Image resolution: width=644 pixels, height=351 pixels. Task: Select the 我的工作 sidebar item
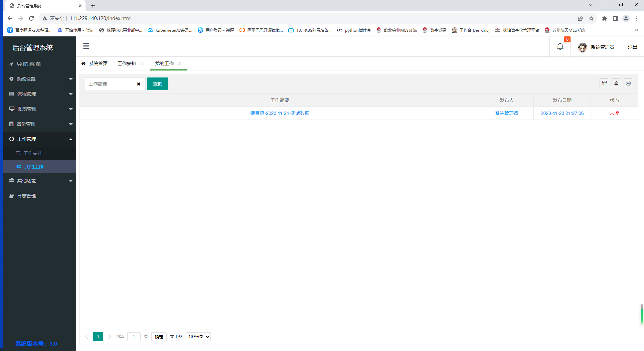pos(34,166)
